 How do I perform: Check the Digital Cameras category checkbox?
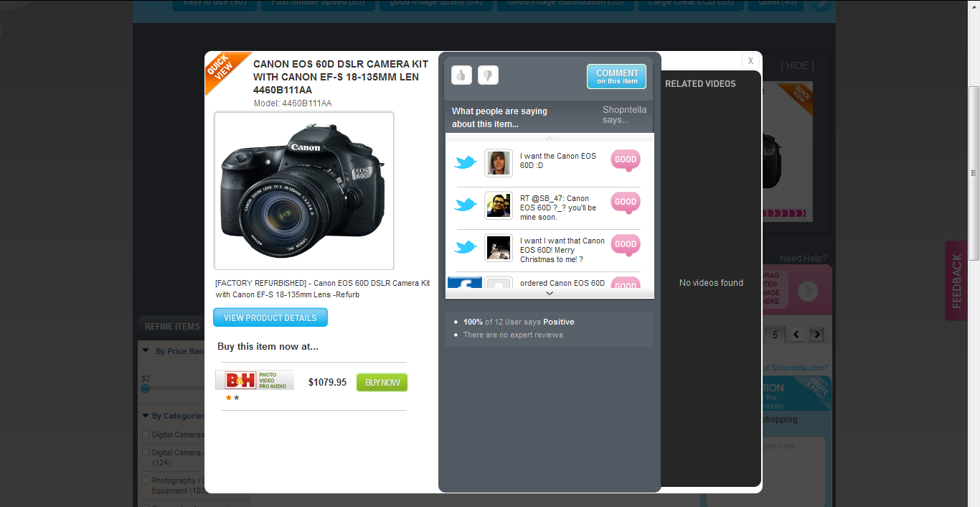point(146,434)
